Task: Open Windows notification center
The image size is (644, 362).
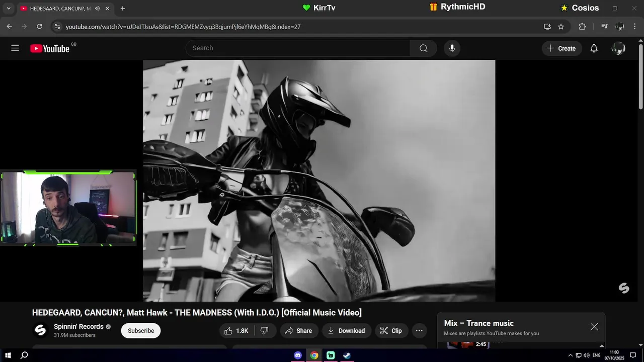Action: tap(633, 355)
